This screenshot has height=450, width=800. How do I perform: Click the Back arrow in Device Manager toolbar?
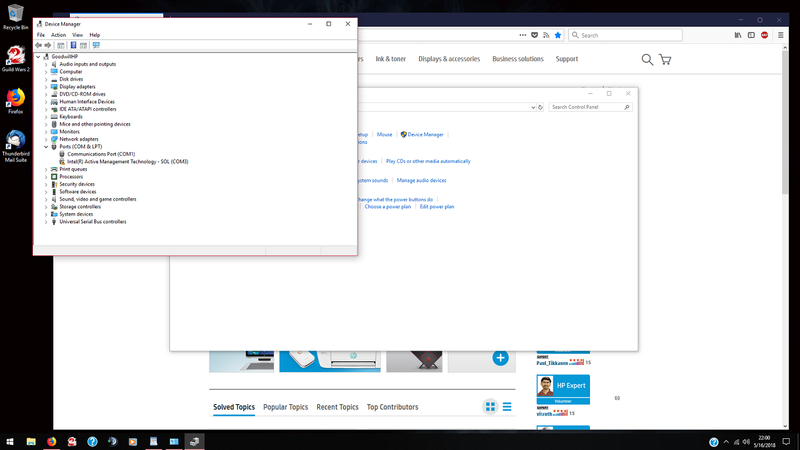coord(38,45)
